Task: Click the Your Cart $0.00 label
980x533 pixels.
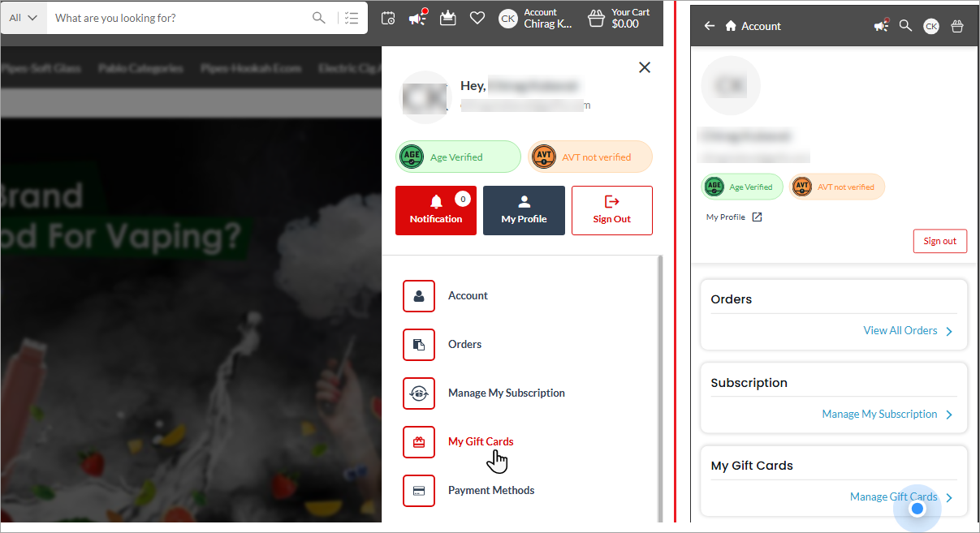Action: (x=631, y=18)
